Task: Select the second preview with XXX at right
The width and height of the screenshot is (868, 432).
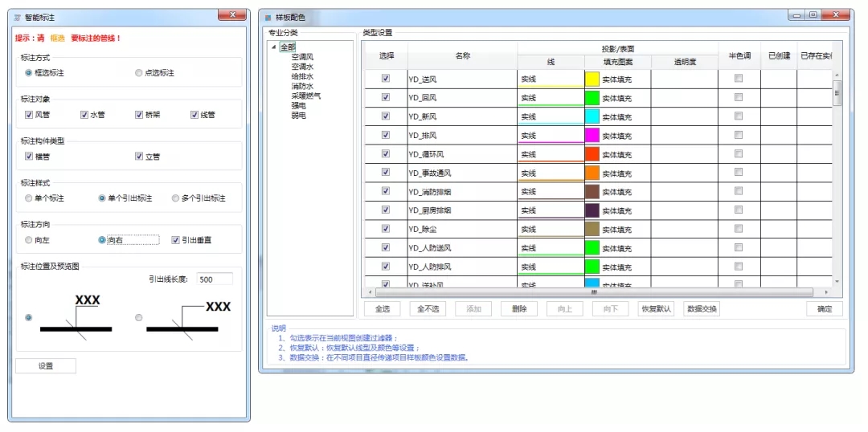Action: point(138,317)
